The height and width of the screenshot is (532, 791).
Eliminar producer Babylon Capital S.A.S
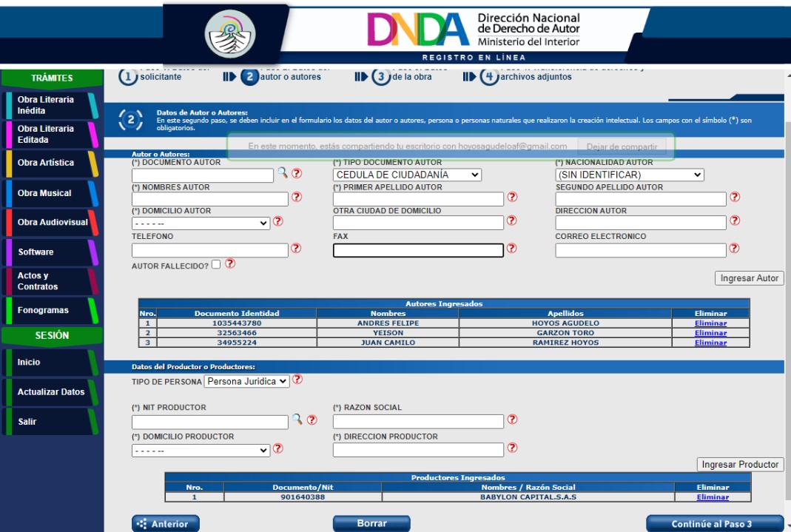(713, 497)
